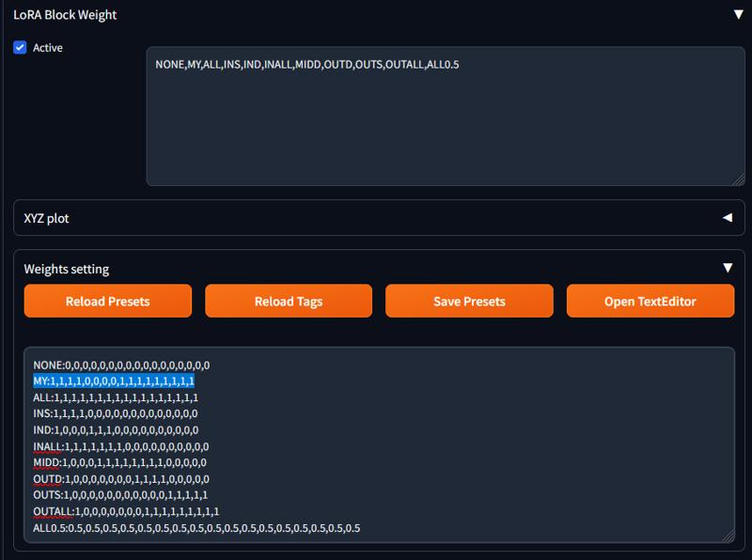Collapse the Weights setting panel
Screen dimensions: 752x560
click(728, 268)
